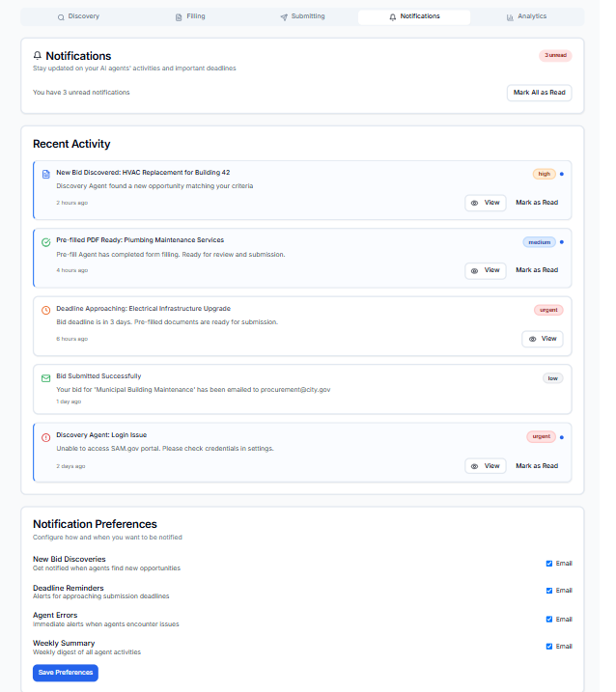Toggle Email for New Bid Discoveries
Screen dimensions: 616x692
(549, 564)
